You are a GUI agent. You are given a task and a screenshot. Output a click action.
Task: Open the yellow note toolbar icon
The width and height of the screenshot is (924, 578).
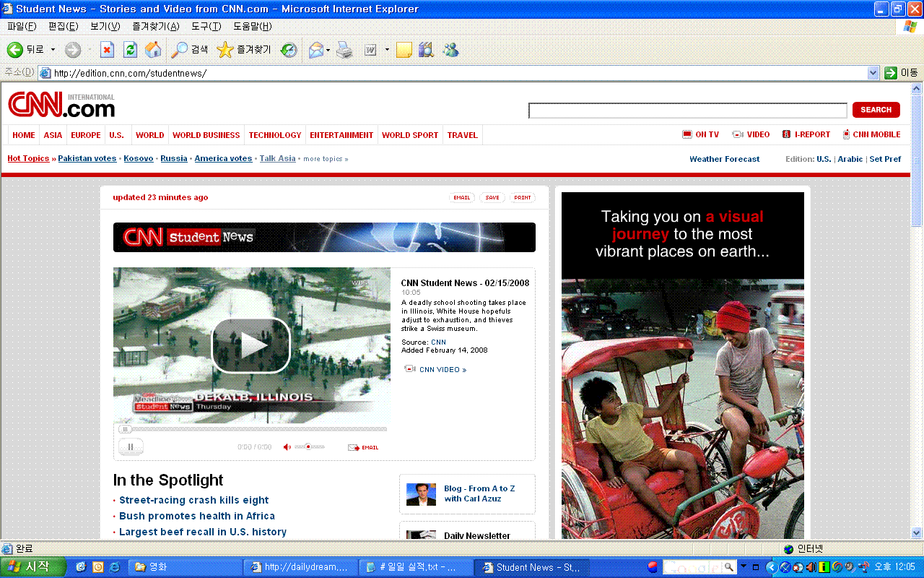tap(404, 50)
